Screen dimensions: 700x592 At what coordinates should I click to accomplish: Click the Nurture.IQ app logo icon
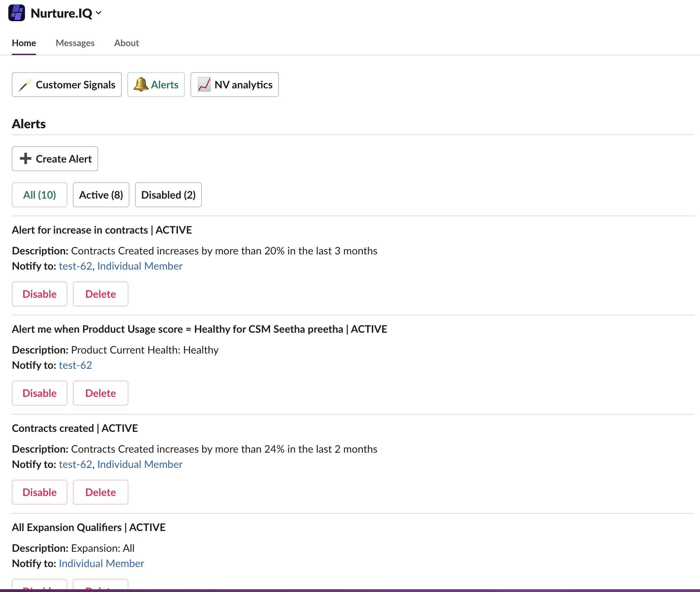click(16, 13)
